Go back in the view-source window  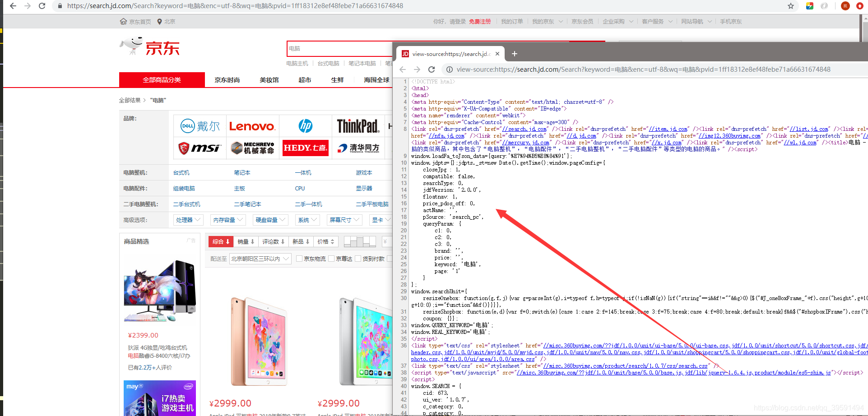[403, 69]
